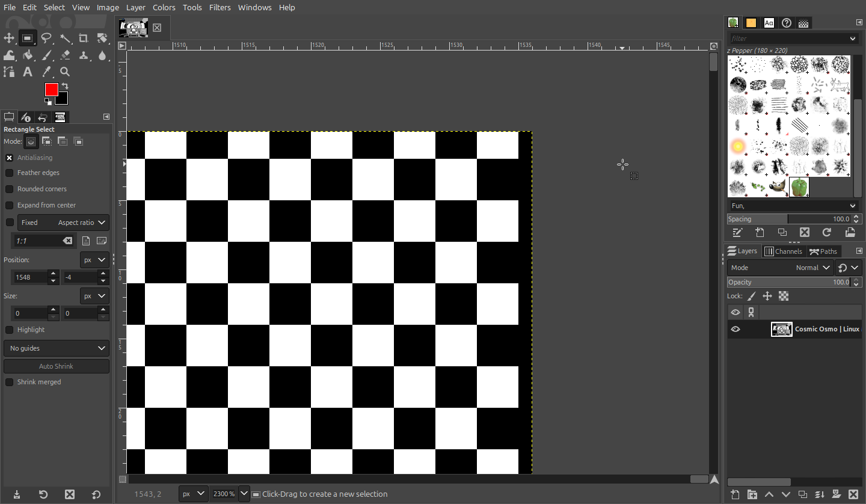Choose the Bucket Fill tool

tap(28, 55)
